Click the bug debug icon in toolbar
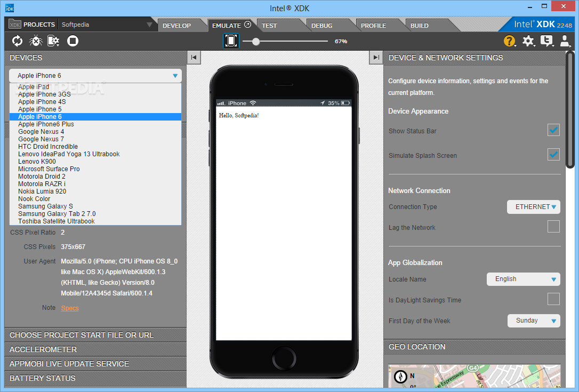 pos(36,41)
